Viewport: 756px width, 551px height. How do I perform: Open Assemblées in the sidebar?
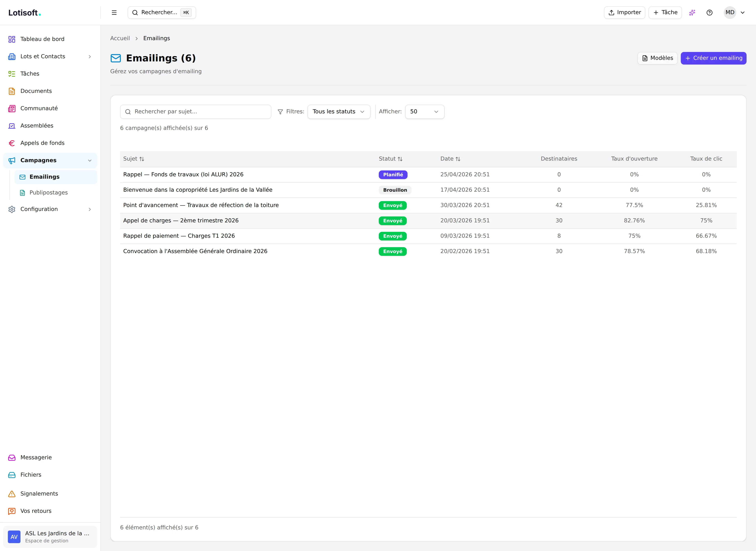50,126
